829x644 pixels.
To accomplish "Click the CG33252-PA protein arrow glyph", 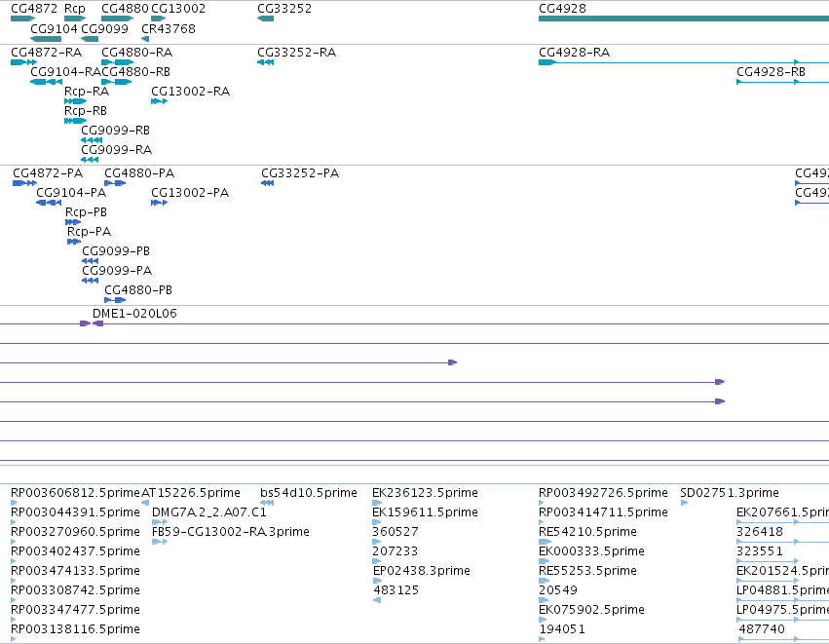I will pyautogui.click(x=268, y=183).
